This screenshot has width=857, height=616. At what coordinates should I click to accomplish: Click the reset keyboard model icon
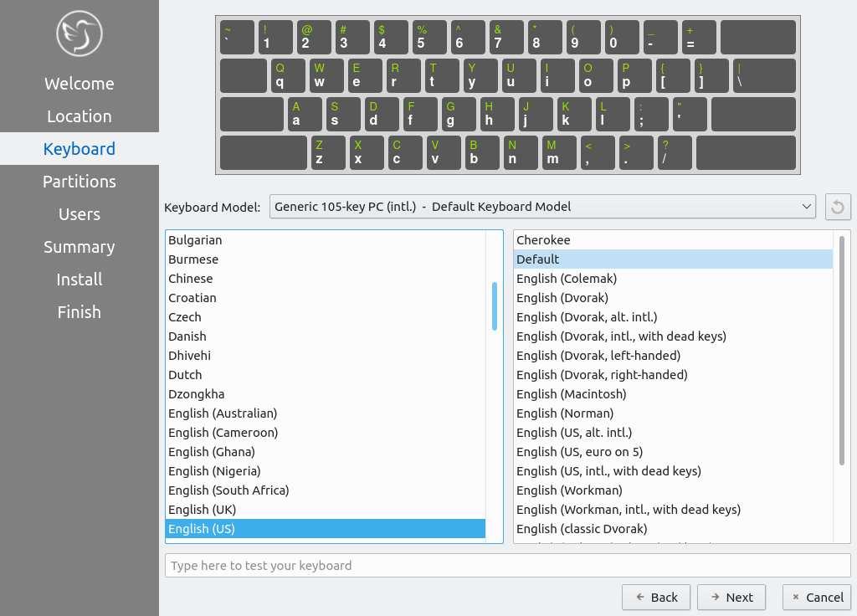click(x=838, y=207)
